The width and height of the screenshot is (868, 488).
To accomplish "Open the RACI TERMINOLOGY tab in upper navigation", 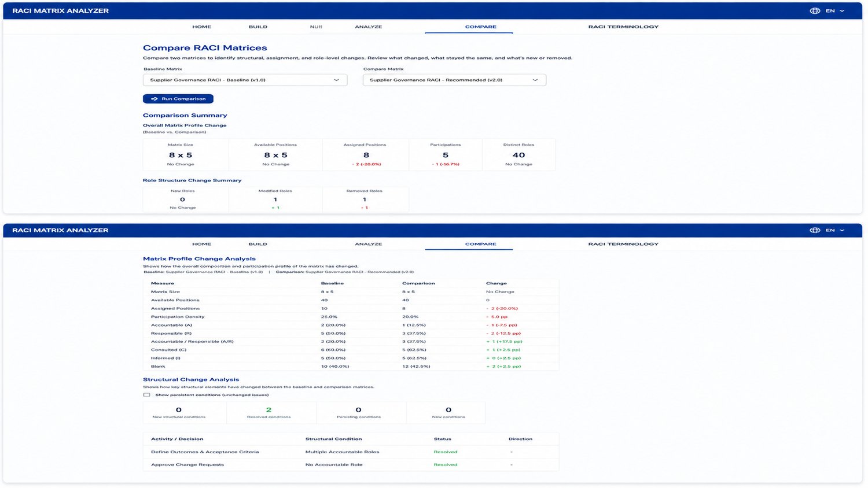I will [x=623, y=27].
